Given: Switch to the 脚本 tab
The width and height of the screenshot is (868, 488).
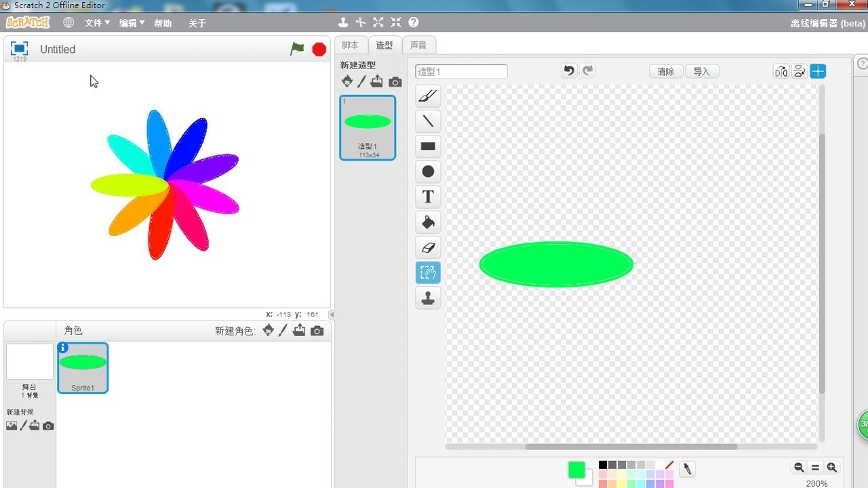Looking at the screenshot, I should [351, 45].
